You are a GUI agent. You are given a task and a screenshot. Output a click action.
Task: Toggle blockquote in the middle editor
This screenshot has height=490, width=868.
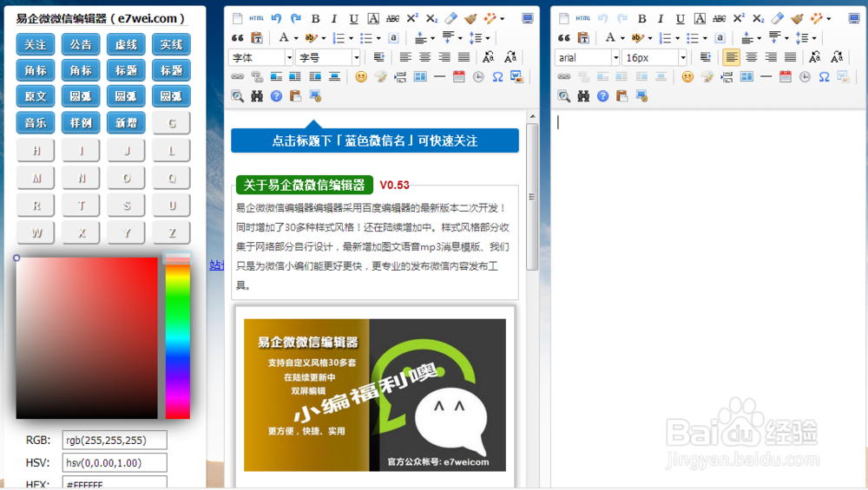pyautogui.click(x=238, y=37)
